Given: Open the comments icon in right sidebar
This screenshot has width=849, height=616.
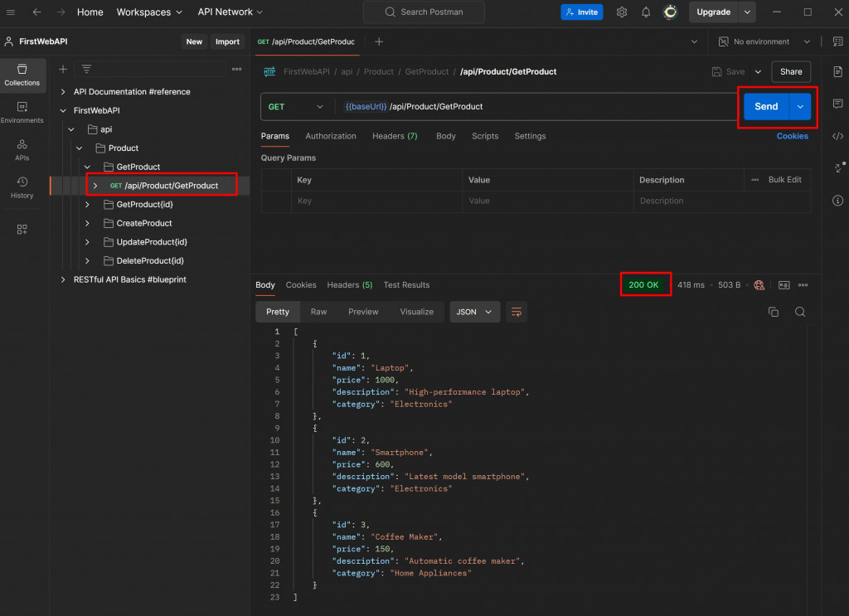Looking at the screenshot, I should click(x=837, y=104).
